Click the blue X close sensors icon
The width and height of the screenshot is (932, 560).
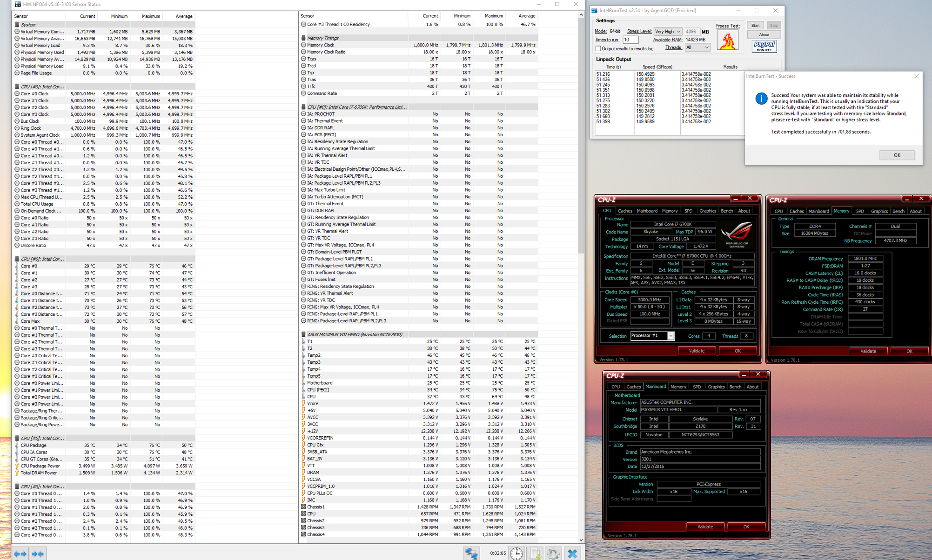[x=572, y=553]
